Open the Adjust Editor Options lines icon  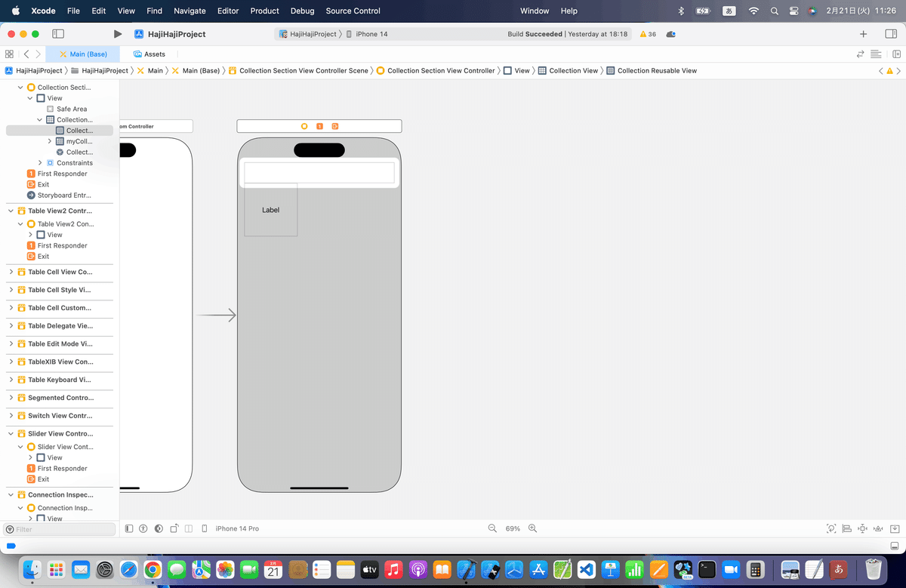876,54
